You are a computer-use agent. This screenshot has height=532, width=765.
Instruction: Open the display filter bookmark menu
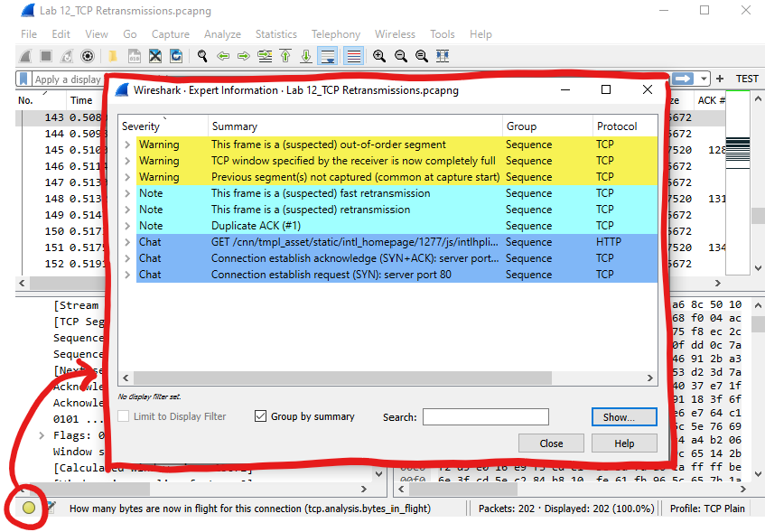coord(23,79)
